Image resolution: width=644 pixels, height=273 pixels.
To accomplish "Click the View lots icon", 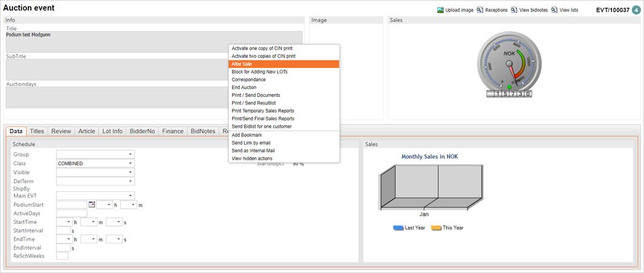I will [x=554, y=10].
